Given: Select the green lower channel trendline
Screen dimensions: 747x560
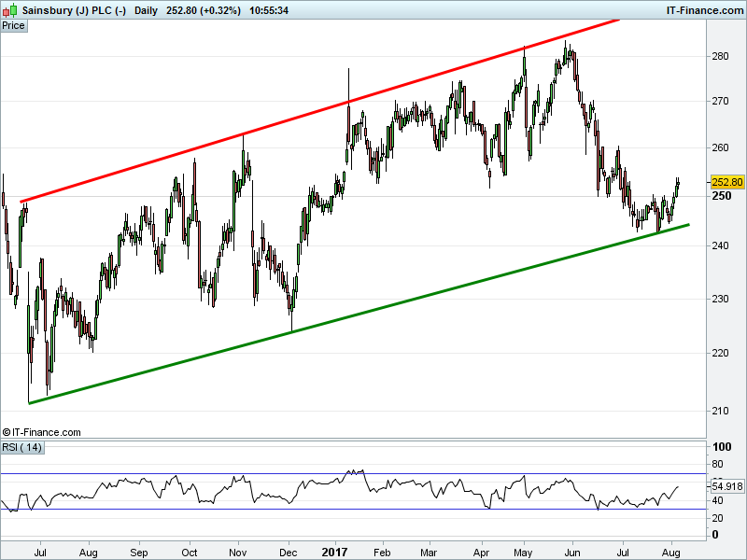Looking at the screenshot, I should tap(359, 315).
